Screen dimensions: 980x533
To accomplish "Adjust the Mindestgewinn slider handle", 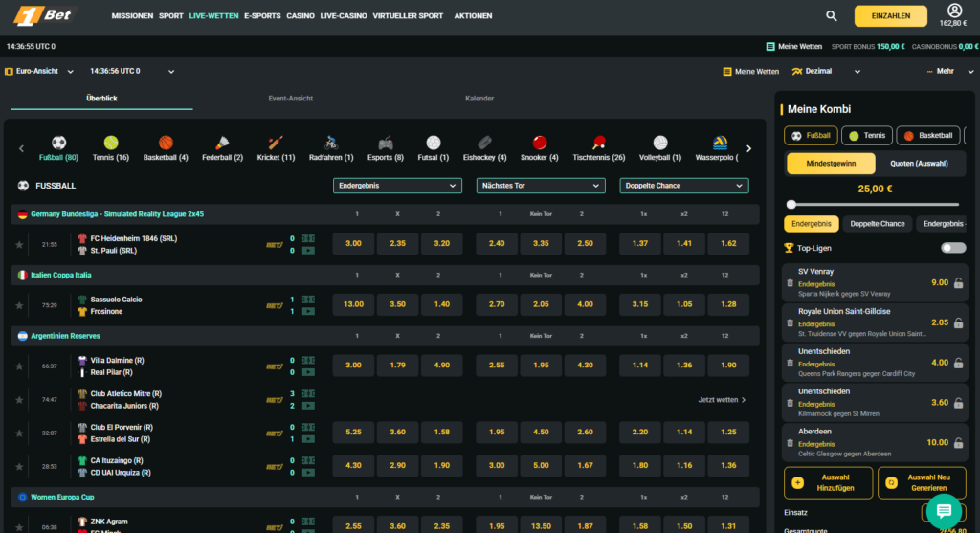I will coord(791,204).
